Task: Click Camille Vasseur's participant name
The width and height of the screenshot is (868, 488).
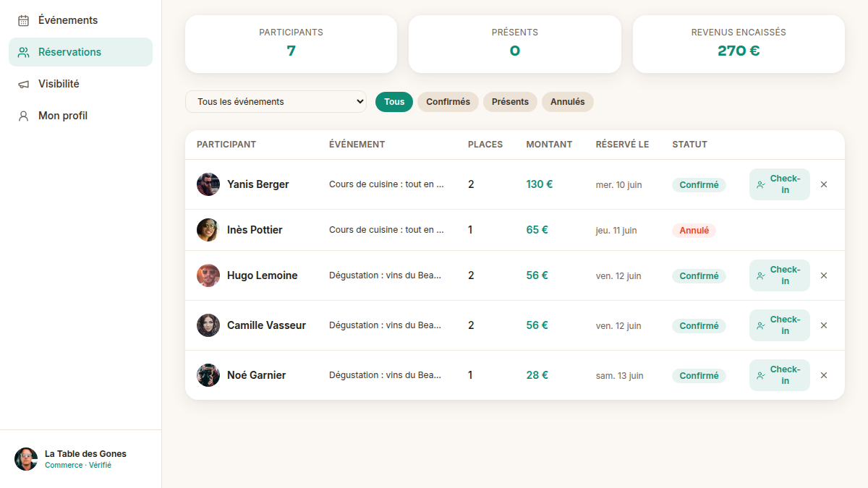Action: (x=266, y=325)
